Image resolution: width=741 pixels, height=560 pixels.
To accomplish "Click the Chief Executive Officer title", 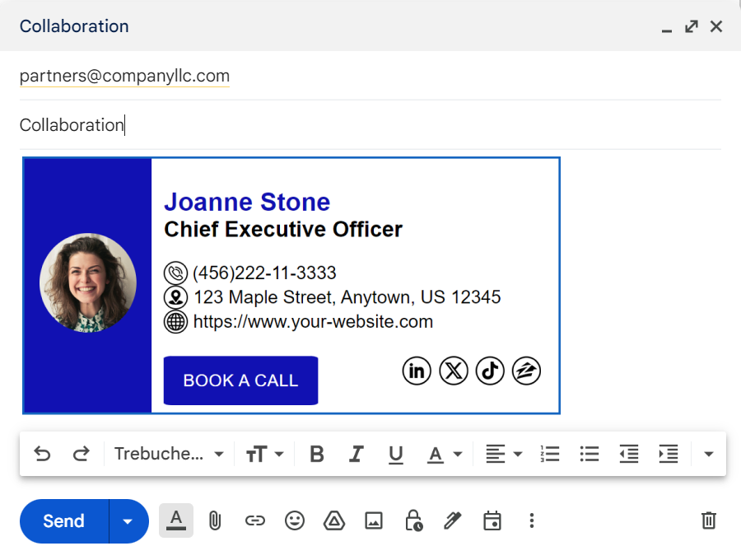I will coord(283,230).
